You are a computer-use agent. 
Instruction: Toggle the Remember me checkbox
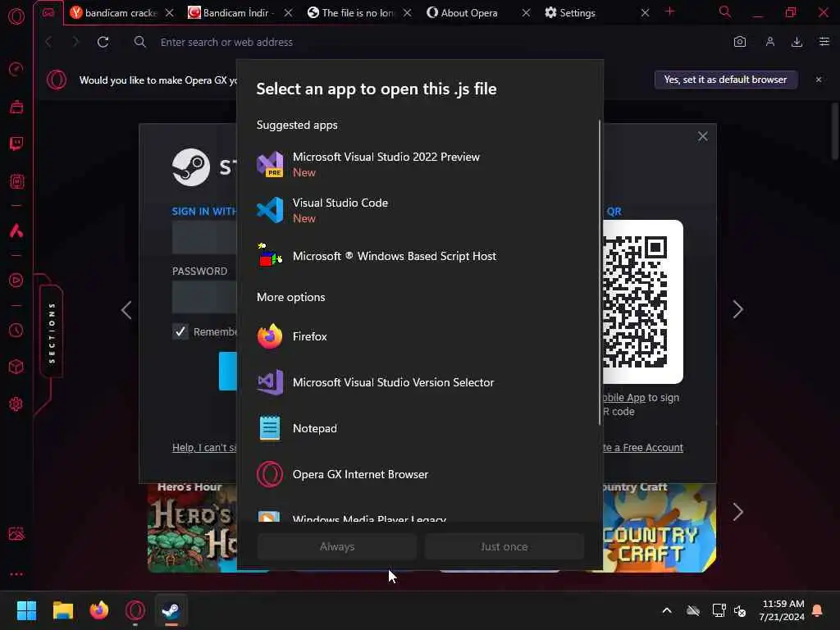pos(180,331)
